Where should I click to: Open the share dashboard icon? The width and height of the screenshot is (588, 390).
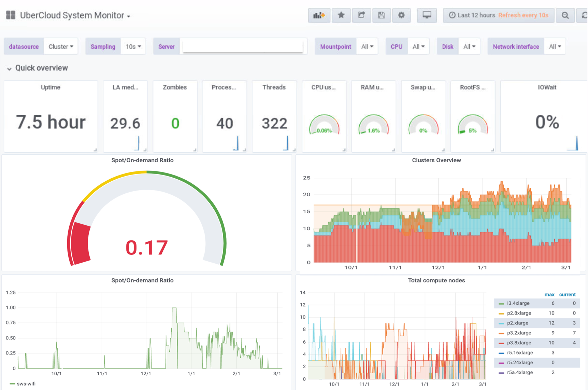(x=361, y=15)
